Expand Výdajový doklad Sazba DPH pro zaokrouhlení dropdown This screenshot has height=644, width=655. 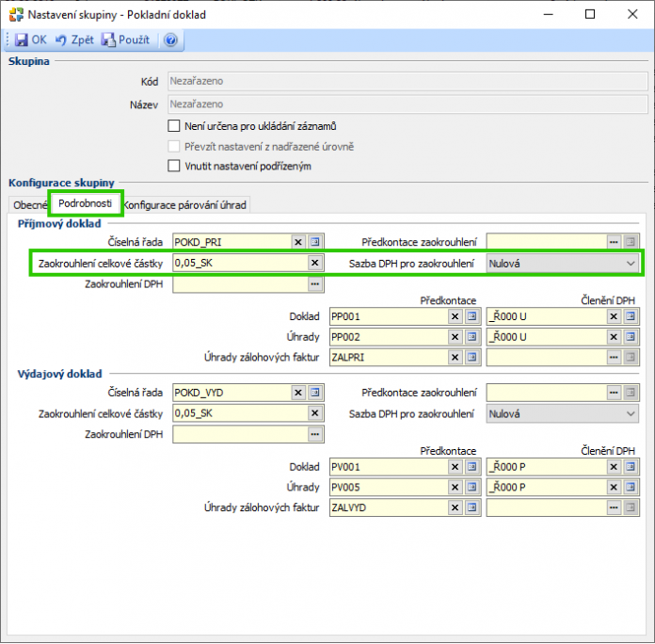click(631, 414)
